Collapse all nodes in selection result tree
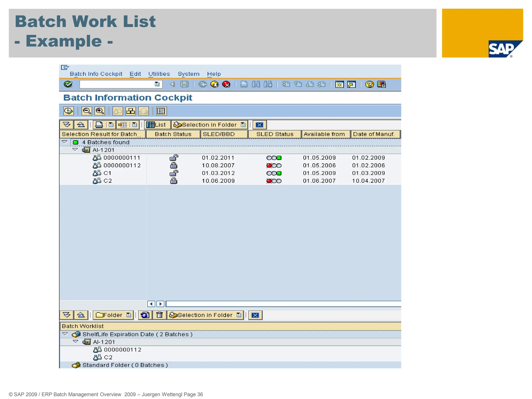The image size is (532, 399). click(81, 125)
